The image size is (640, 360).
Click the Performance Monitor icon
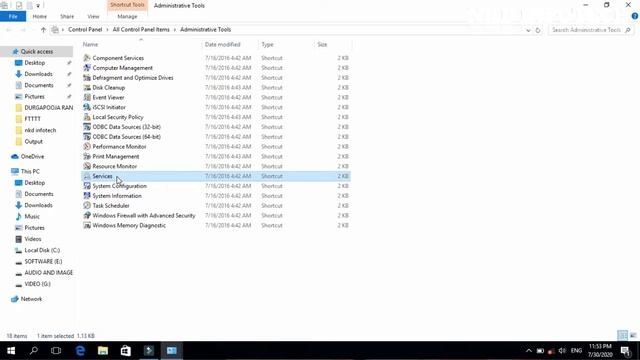pyautogui.click(x=87, y=147)
